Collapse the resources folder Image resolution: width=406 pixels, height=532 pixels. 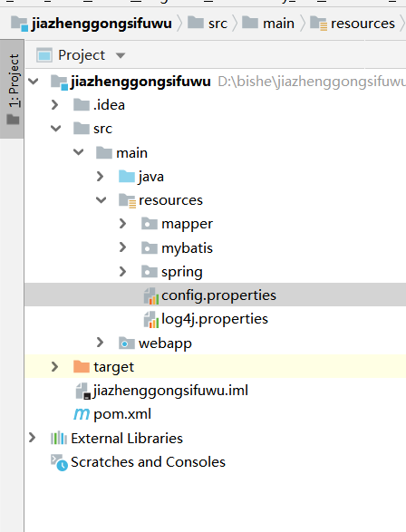(x=101, y=200)
